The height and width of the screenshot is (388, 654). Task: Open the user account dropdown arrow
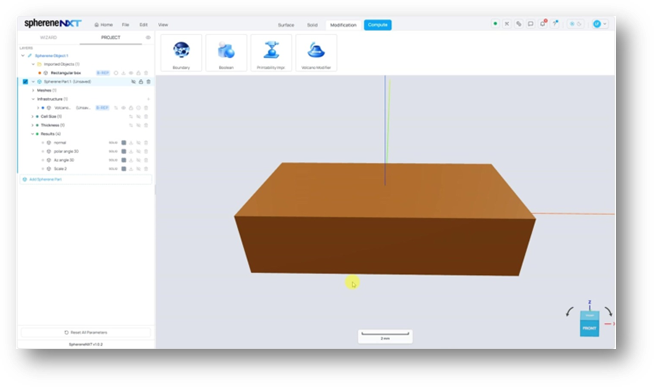(605, 24)
